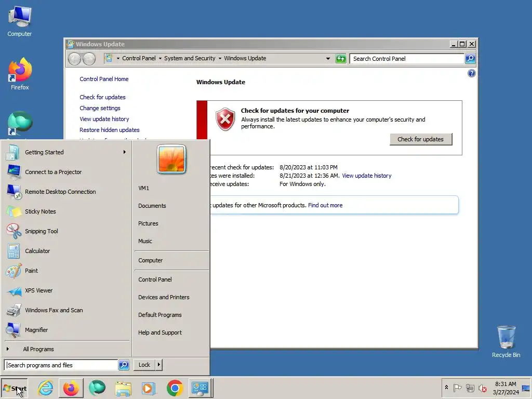Click the green refresh address bar button
The image size is (532, 399).
click(x=341, y=59)
